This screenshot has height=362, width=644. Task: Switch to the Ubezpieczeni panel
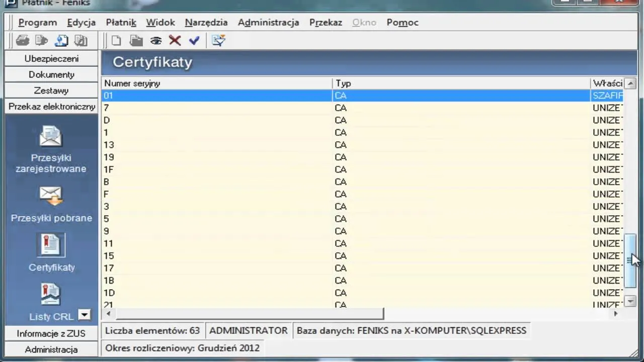[x=51, y=58]
